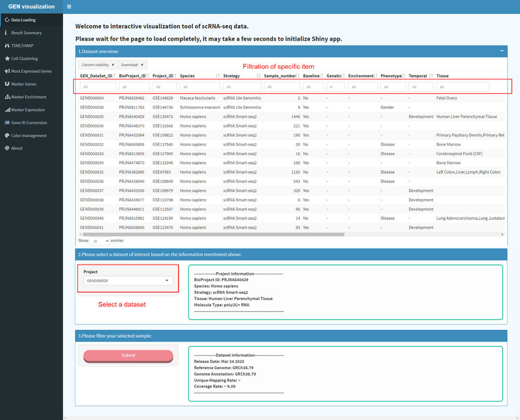Click the BioProject_ID filter input
The image size is (520, 420).
click(x=134, y=87)
